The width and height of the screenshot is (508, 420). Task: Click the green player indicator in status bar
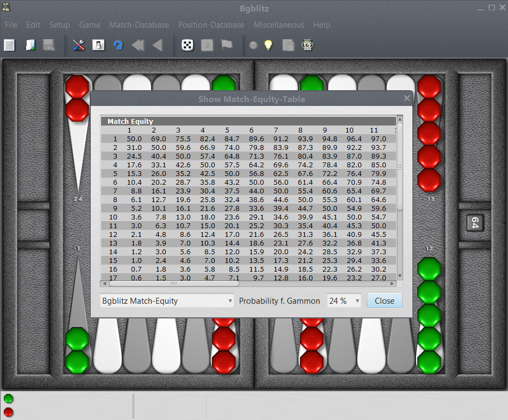click(9, 399)
